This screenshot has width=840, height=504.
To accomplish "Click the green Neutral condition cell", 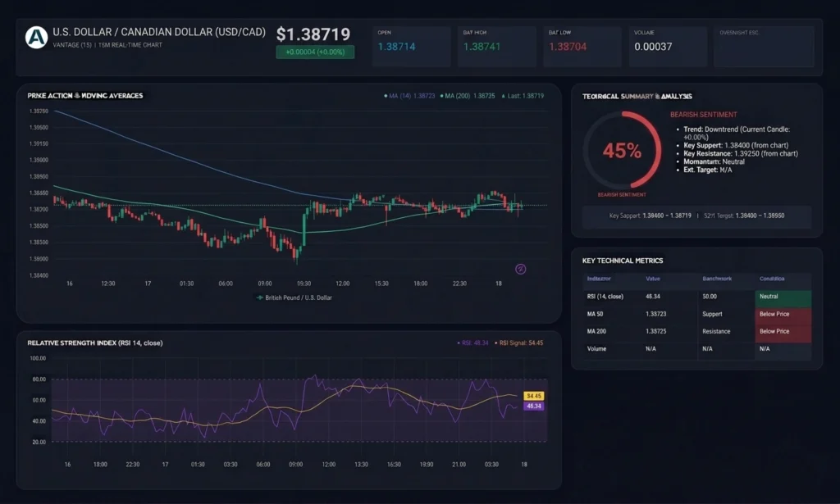I will click(783, 297).
